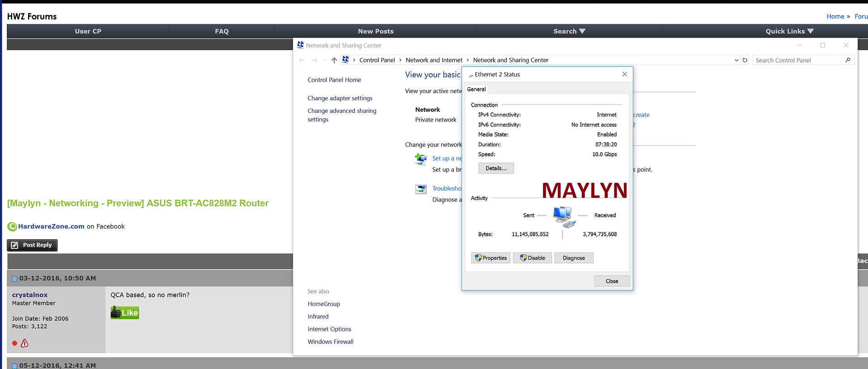
Task: Click the 07:38:20 duration value
Action: 606,145
